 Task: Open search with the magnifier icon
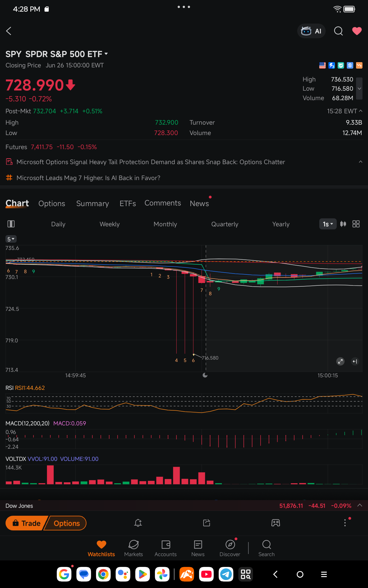tap(338, 31)
